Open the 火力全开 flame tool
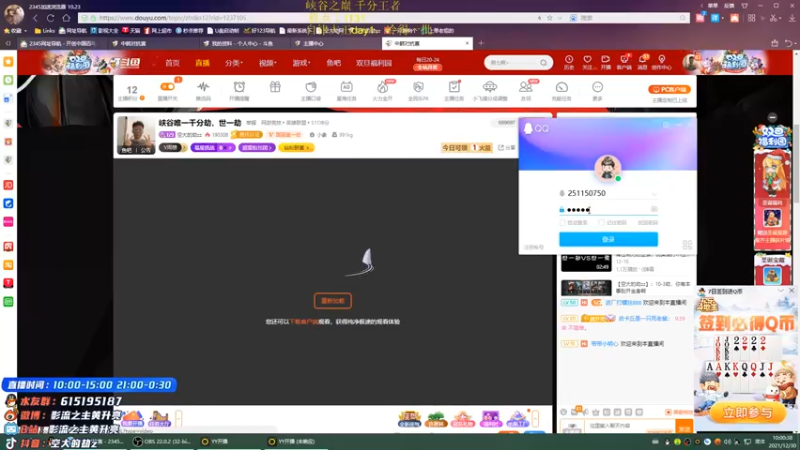Screen dimensions: 800x450 click(x=382, y=90)
